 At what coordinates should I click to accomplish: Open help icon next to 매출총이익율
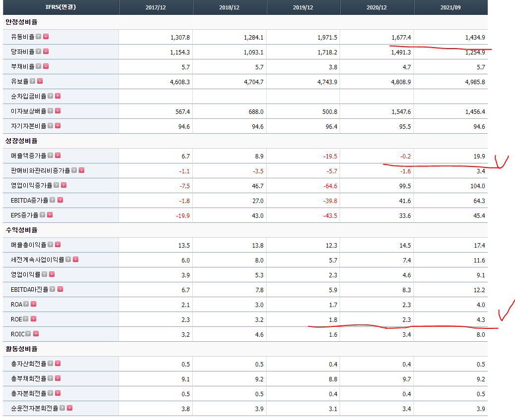tap(50, 245)
